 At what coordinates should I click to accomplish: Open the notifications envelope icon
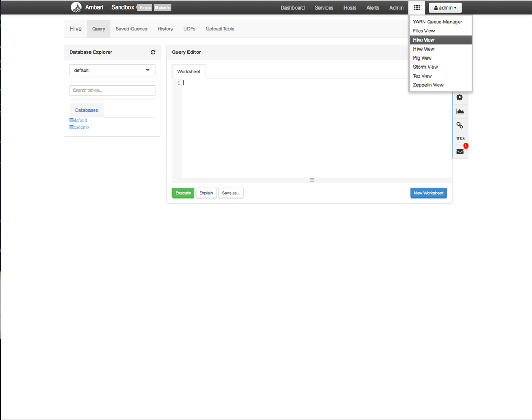point(460,151)
